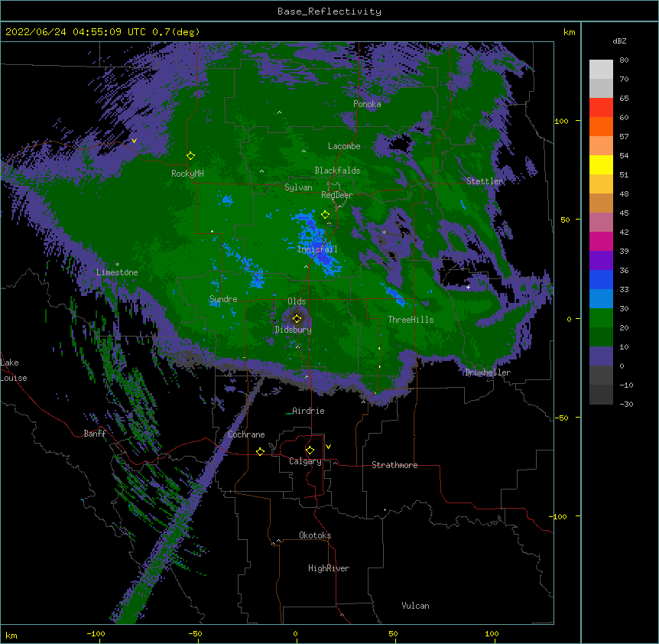Click the Didsbury town label

(294, 330)
